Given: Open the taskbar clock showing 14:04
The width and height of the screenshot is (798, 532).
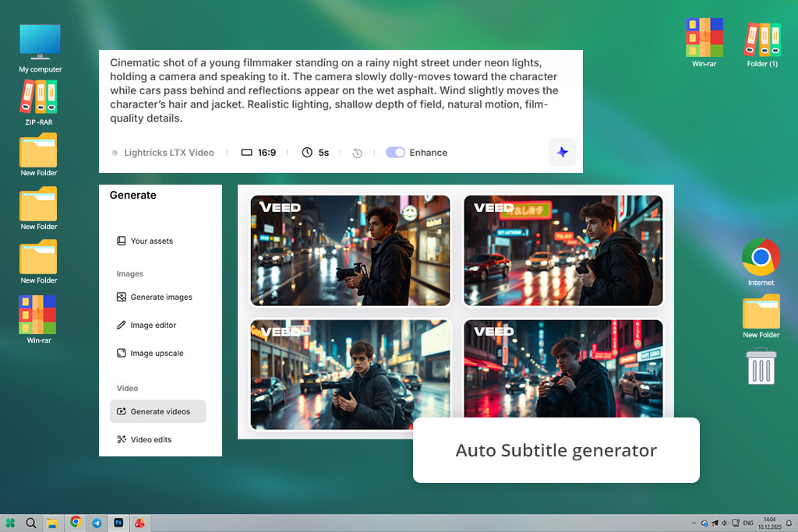Looking at the screenshot, I should click(x=769, y=523).
